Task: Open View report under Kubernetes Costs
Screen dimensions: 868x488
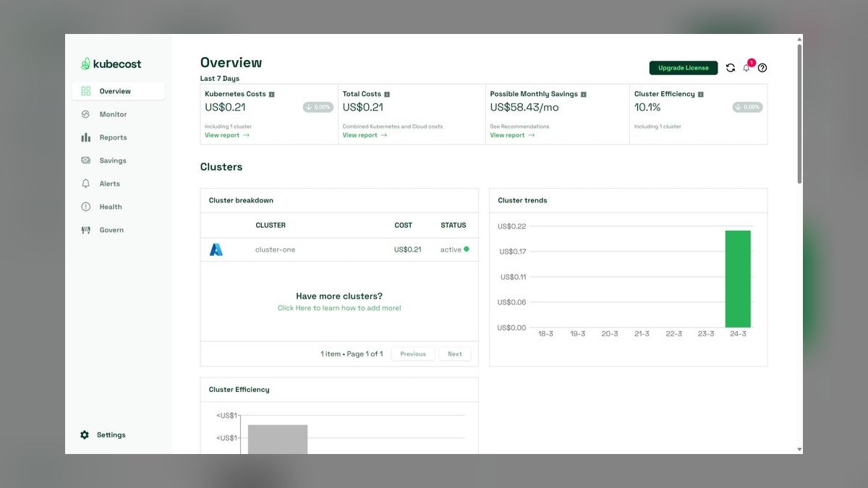Action: [x=227, y=135]
